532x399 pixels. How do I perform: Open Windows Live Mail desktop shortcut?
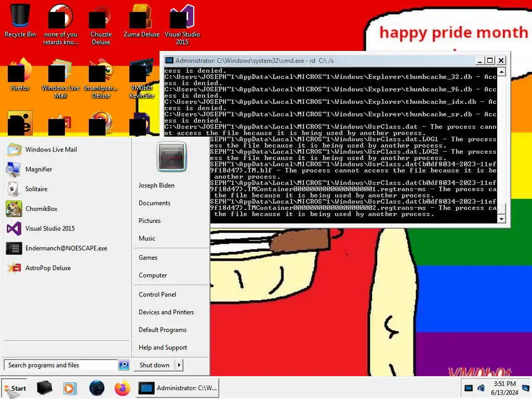[60, 78]
